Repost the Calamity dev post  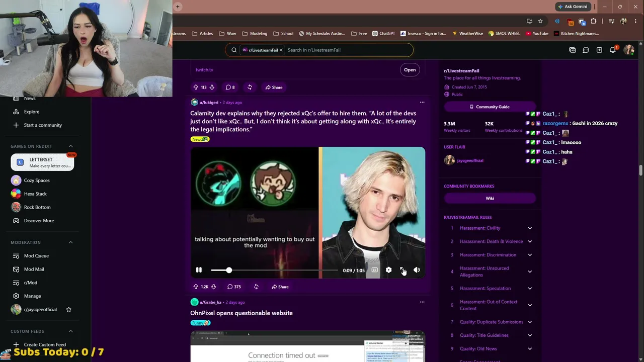pos(256,287)
